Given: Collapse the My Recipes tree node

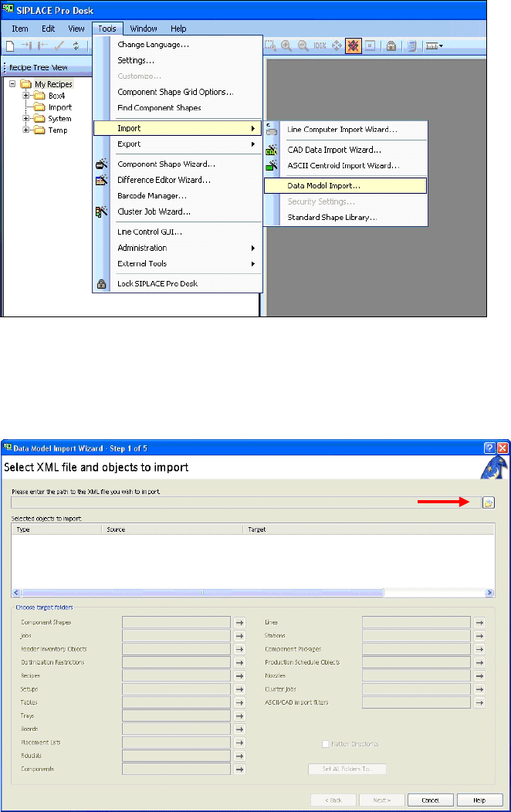Looking at the screenshot, I should (12, 83).
